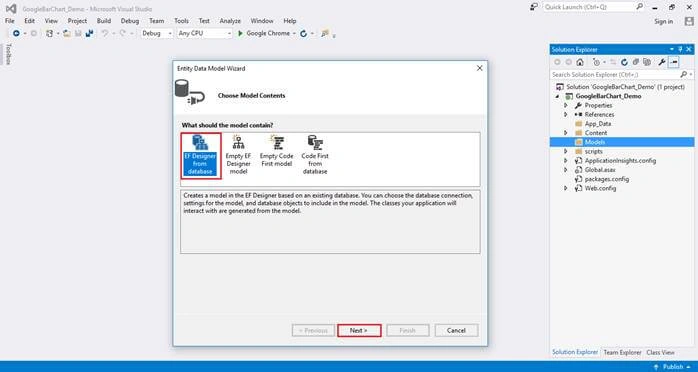Click the feedback notification icon
Viewport: 698px width, 372px height.
point(534,7)
